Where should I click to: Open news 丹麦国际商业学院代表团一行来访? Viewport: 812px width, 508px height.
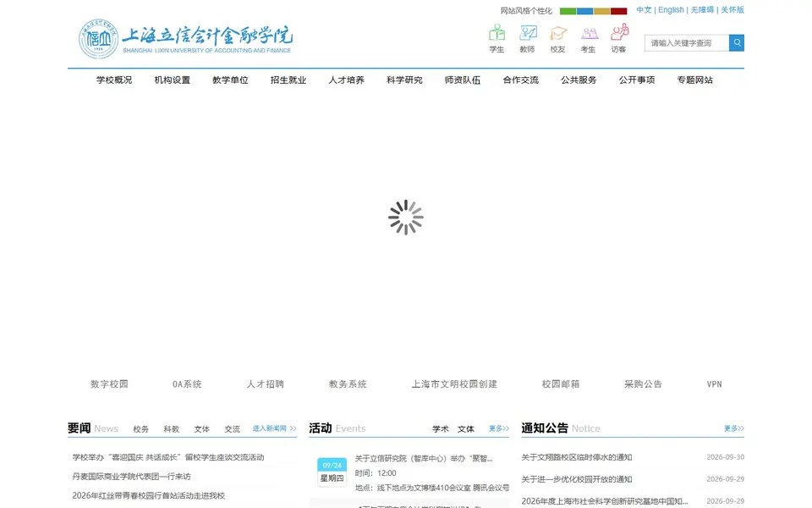(132, 477)
